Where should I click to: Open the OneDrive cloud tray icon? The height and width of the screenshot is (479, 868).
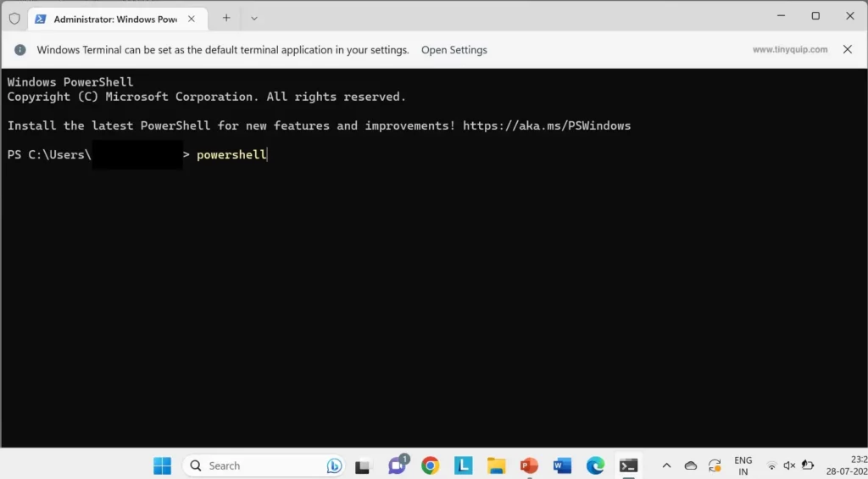click(x=690, y=465)
